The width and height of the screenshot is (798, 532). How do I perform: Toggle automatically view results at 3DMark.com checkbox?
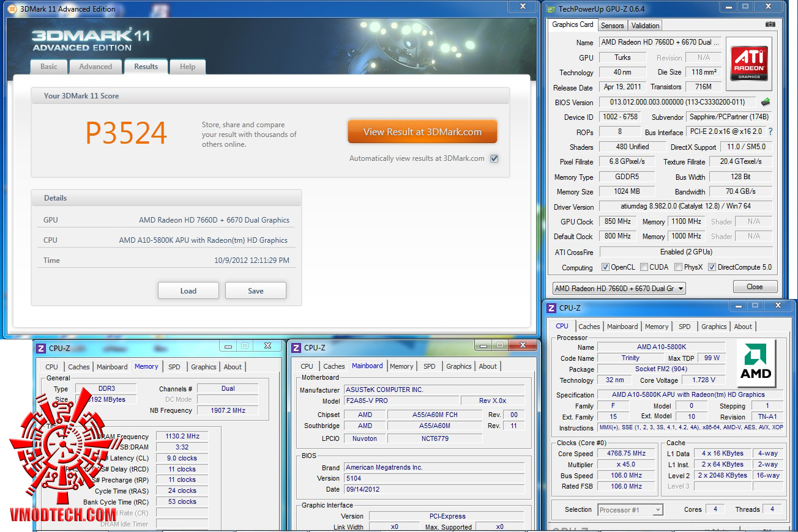[x=494, y=158]
